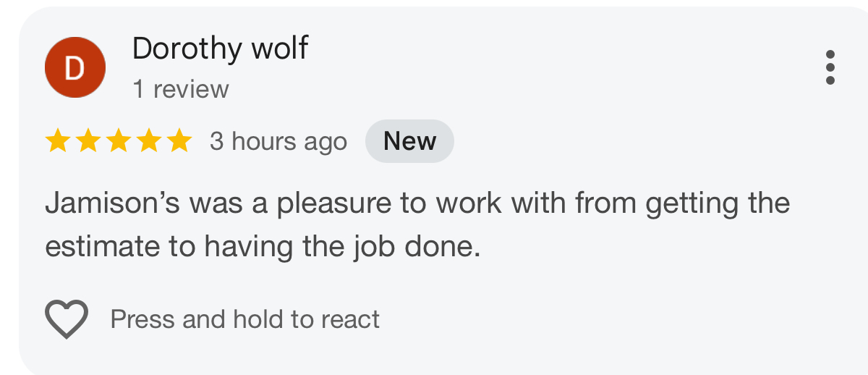Tap the heart reaction icon
Image resolution: width=868 pixels, height=375 pixels.
67,319
